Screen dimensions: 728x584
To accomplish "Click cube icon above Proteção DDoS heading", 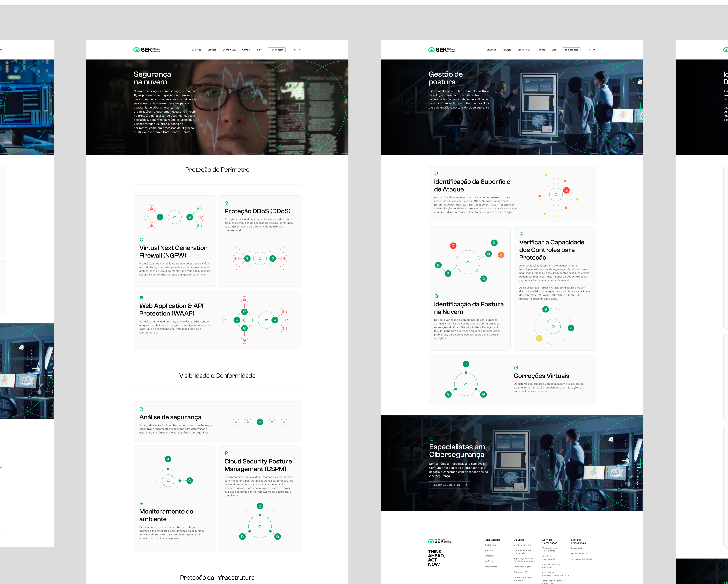I will tap(227, 203).
